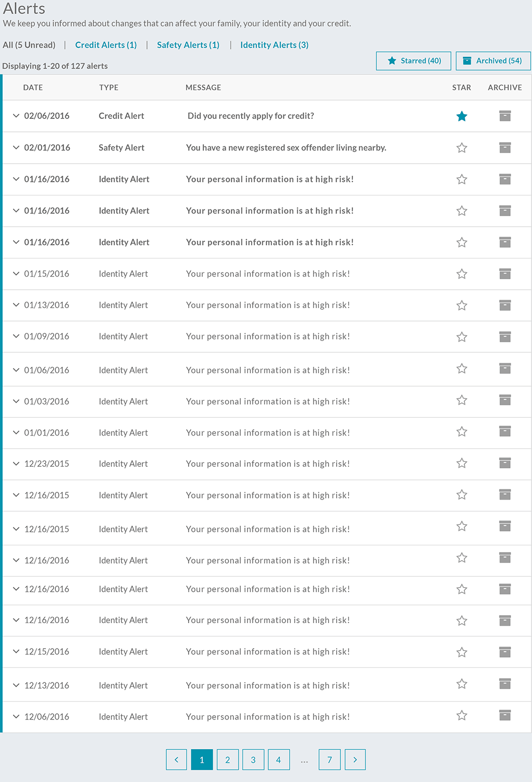Archive the Safety Alert about sex offender
The image size is (532, 782).
504,148
